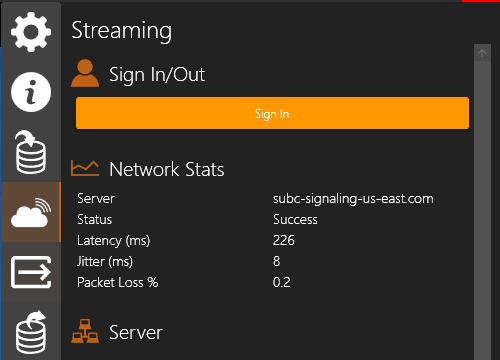Screen dimensions: 500x360
Task: Click the Status Success value
Action: coord(295,220)
